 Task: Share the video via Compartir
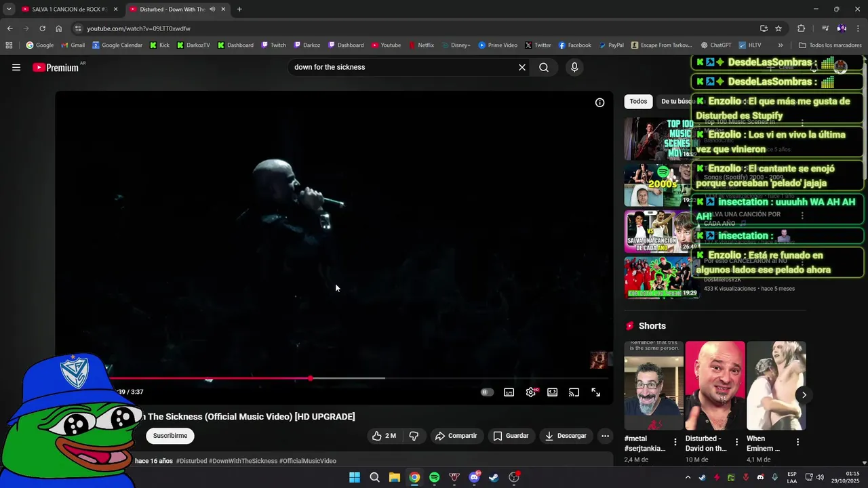coord(456,436)
